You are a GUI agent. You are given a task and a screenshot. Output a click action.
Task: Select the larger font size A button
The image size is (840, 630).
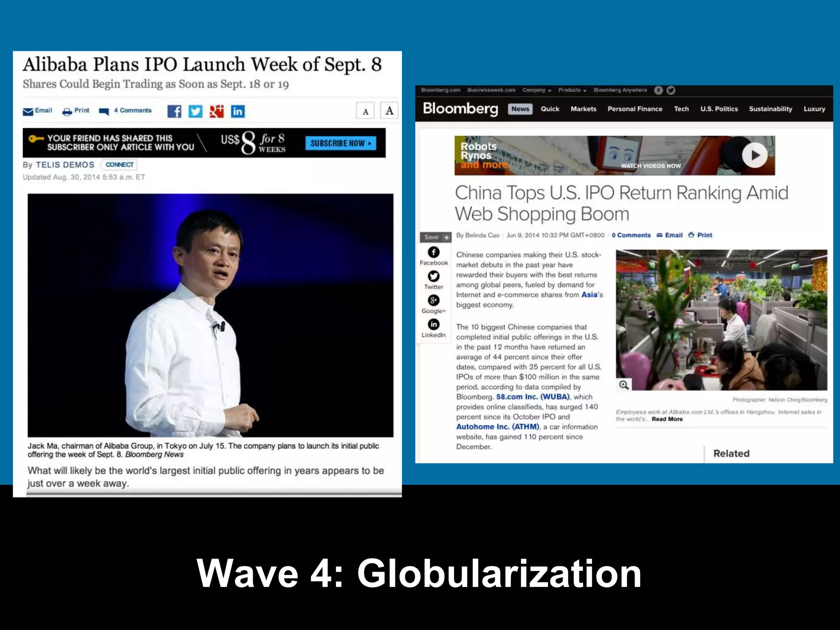pyautogui.click(x=389, y=111)
